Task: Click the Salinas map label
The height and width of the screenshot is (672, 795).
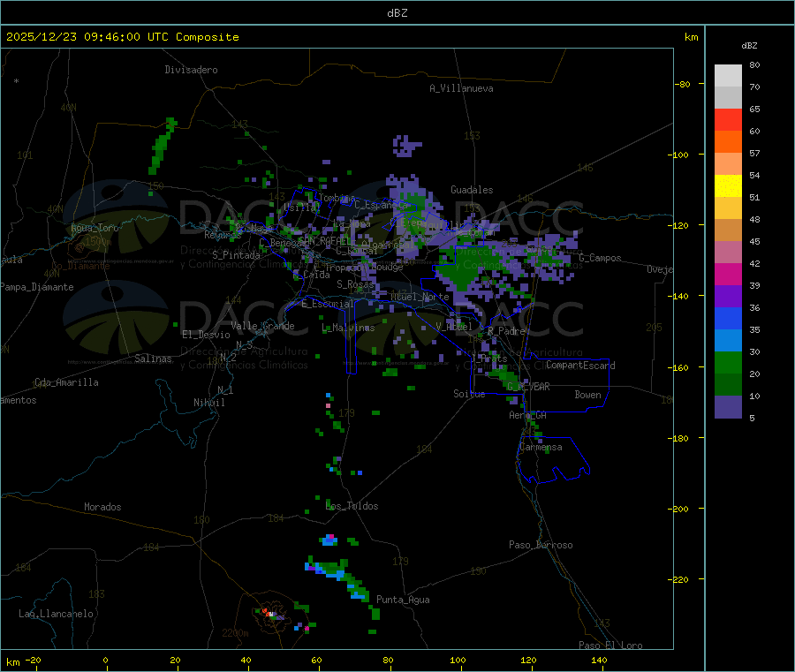Action: click(x=153, y=359)
